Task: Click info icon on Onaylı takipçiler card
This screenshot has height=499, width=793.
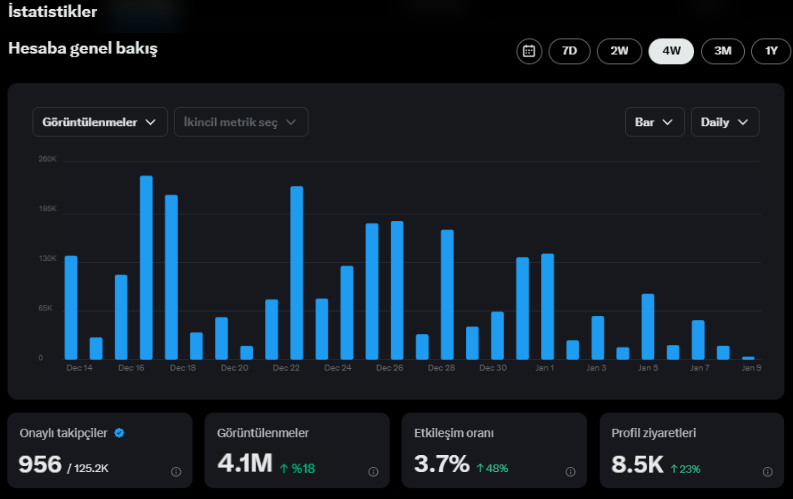Action: click(176, 472)
